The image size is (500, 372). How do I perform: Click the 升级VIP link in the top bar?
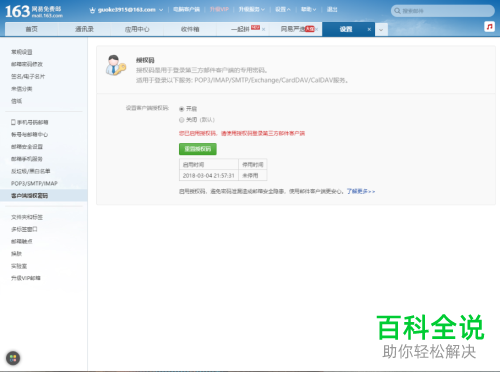(x=219, y=9)
